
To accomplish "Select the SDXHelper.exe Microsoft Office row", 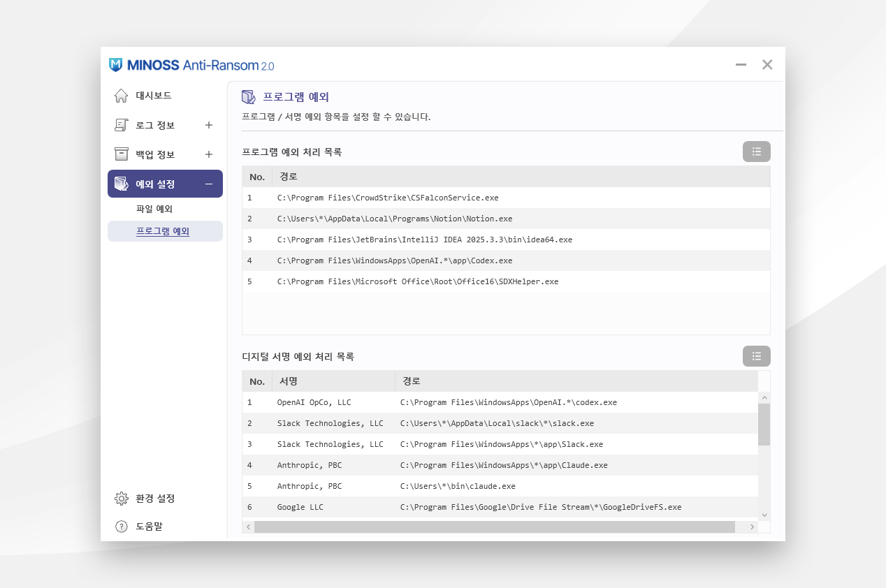I will [506, 281].
